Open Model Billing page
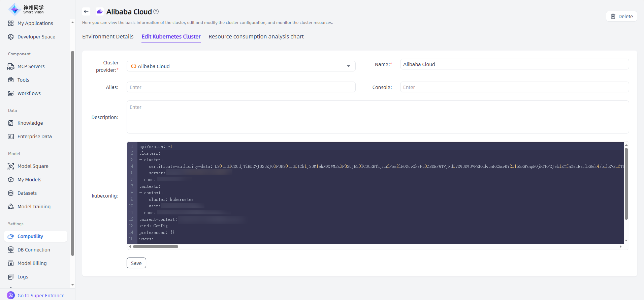Image resolution: width=644 pixels, height=300 pixels. tap(32, 263)
